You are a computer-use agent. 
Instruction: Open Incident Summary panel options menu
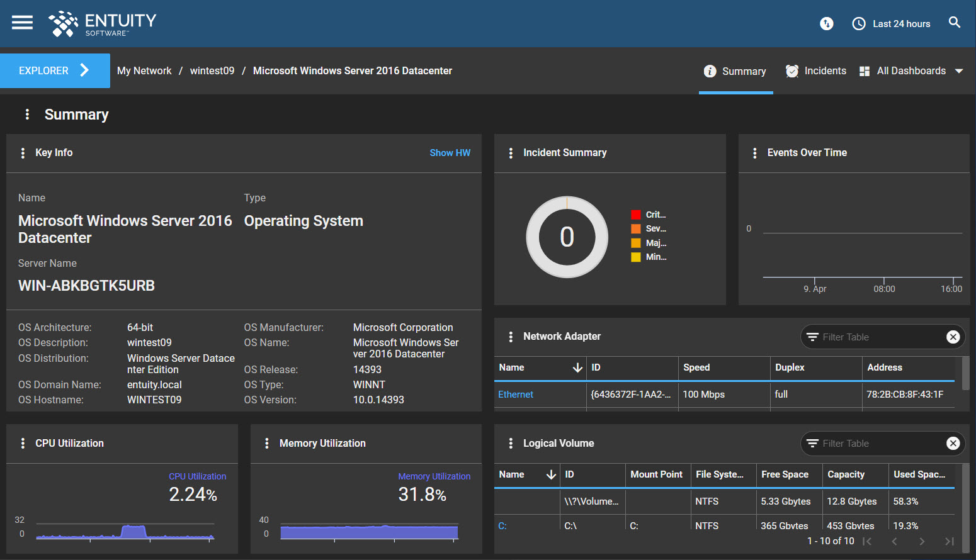(x=511, y=153)
